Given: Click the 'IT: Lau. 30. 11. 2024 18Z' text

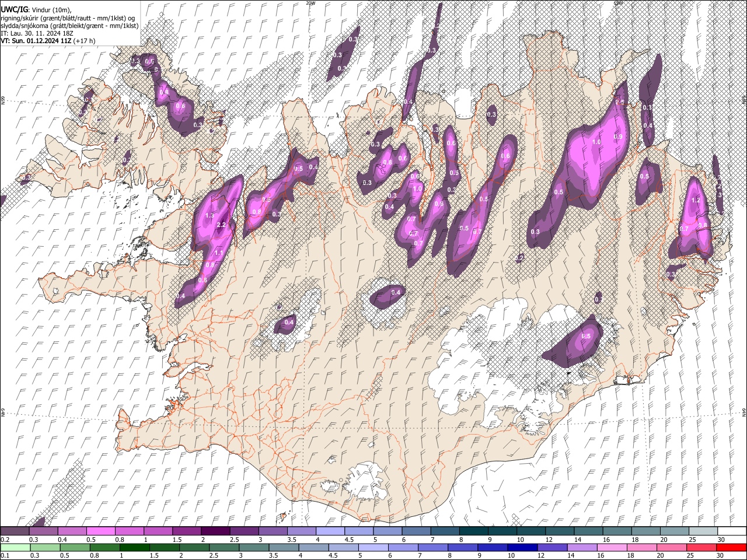Looking at the screenshot, I should [x=37, y=33].
